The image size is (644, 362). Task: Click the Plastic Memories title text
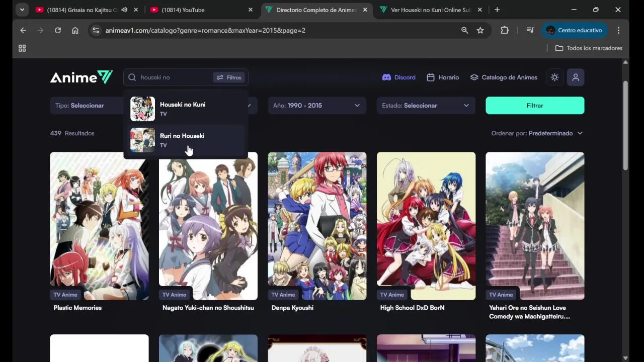point(77,308)
